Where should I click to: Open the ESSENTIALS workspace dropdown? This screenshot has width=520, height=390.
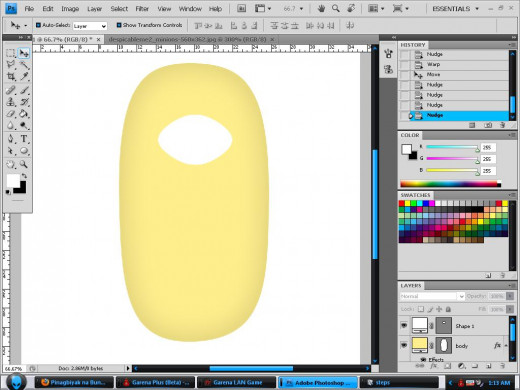(456, 9)
